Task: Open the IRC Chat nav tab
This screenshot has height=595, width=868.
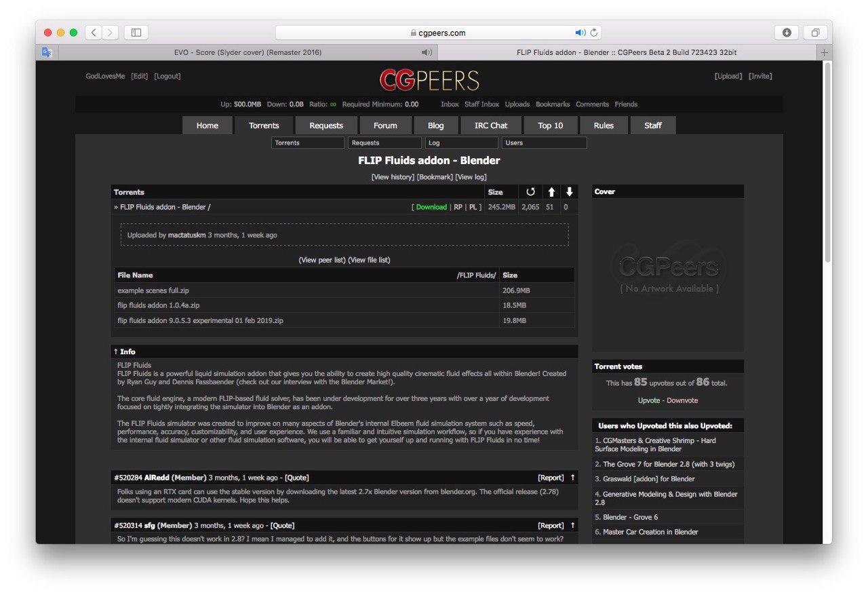Action: pos(491,126)
